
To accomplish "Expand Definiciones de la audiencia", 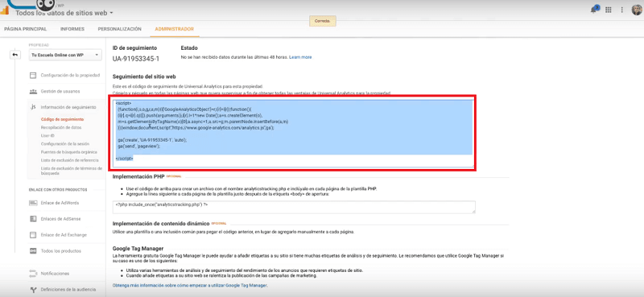I will point(68,290).
